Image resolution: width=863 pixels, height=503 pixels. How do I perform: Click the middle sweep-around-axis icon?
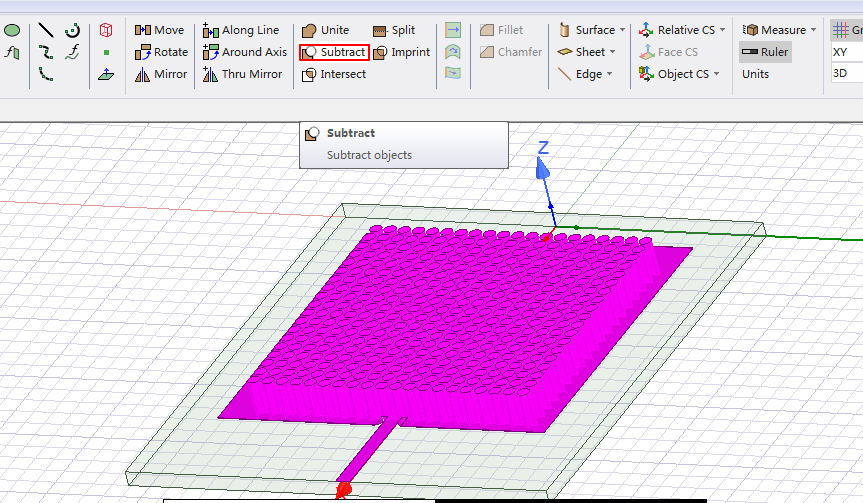[453, 52]
